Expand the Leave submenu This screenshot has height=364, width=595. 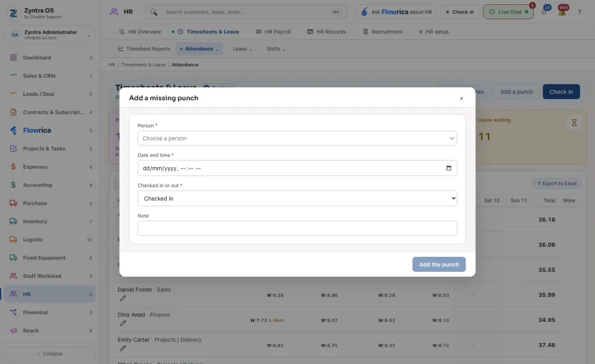tap(242, 49)
